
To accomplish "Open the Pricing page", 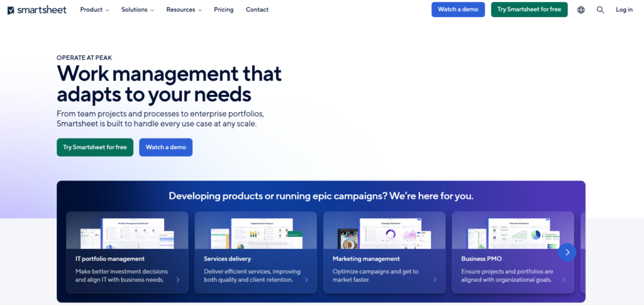I will tap(223, 9).
